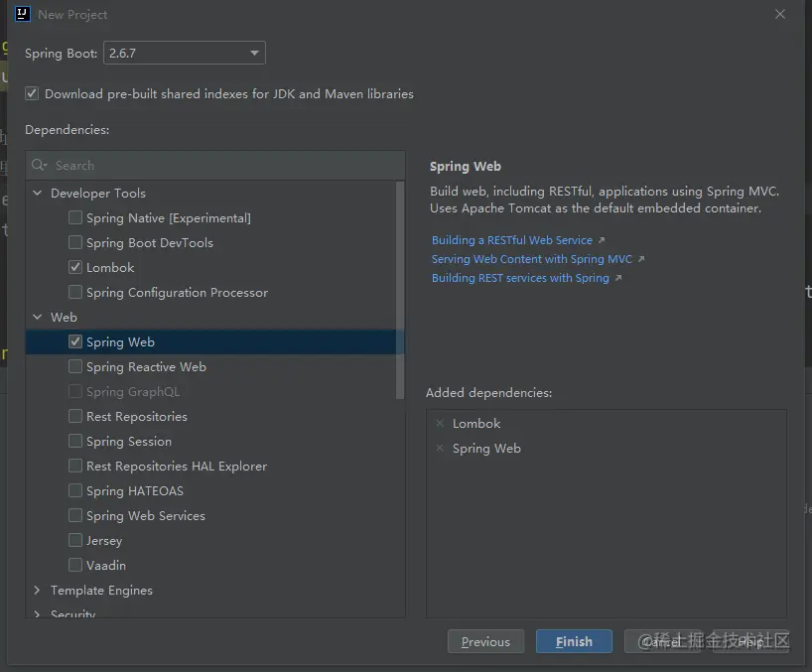The width and height of the screenshot is (812, 672).
Task: Enable Vaadin checkbox
Action: (75, 566)
